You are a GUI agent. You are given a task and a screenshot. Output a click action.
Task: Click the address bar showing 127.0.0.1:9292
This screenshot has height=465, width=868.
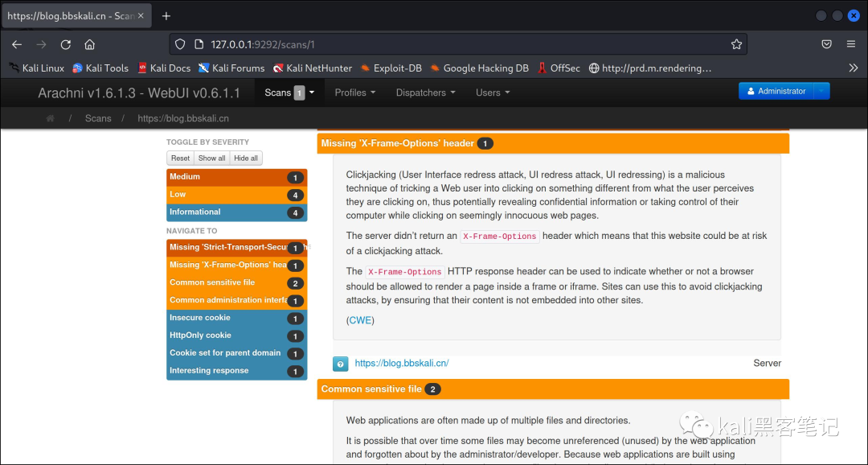458,44
